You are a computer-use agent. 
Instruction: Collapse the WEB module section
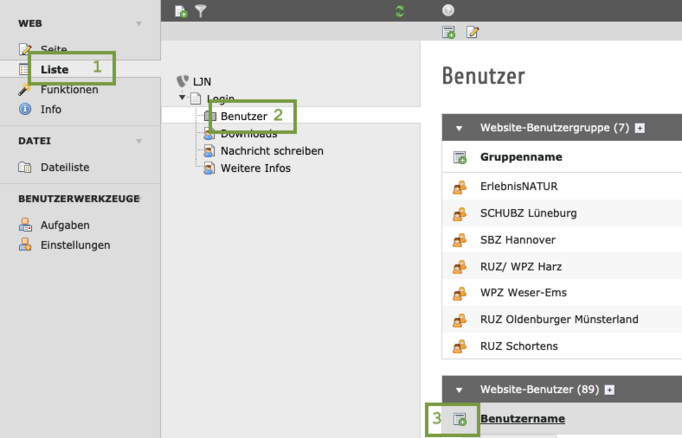coord(139,23)
